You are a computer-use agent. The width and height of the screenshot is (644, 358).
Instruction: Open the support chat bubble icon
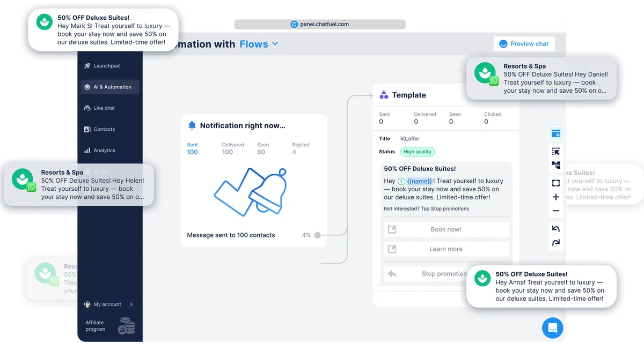click(x=553, y=328)
